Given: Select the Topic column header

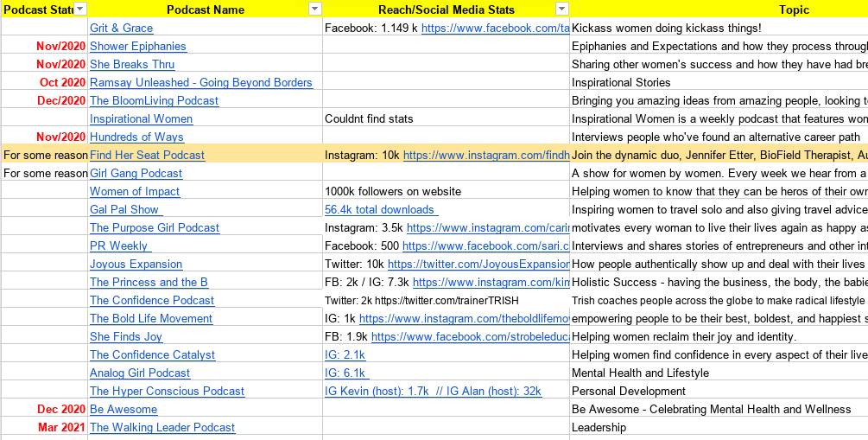Looking at the screenshot, I should tap(794, 10).
